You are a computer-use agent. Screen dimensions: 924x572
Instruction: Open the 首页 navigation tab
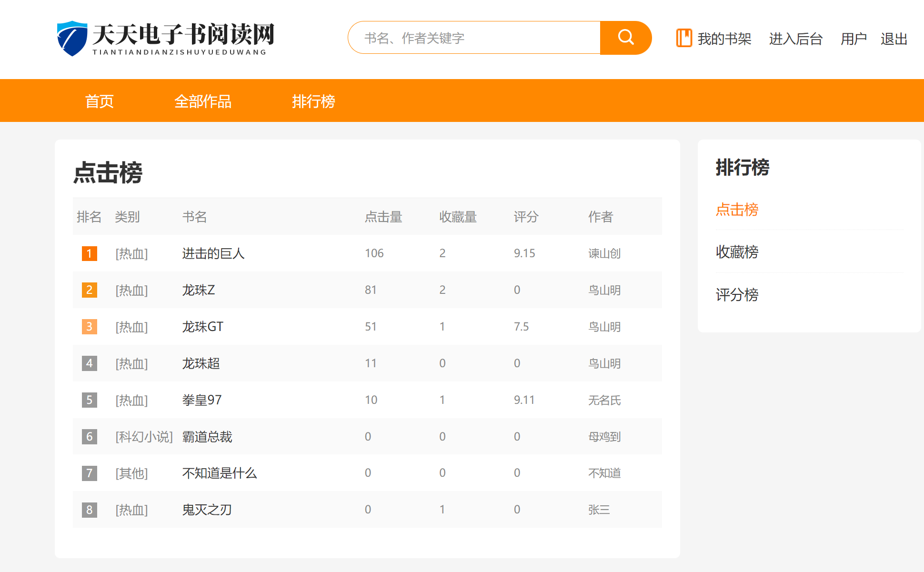coord(99,101)
